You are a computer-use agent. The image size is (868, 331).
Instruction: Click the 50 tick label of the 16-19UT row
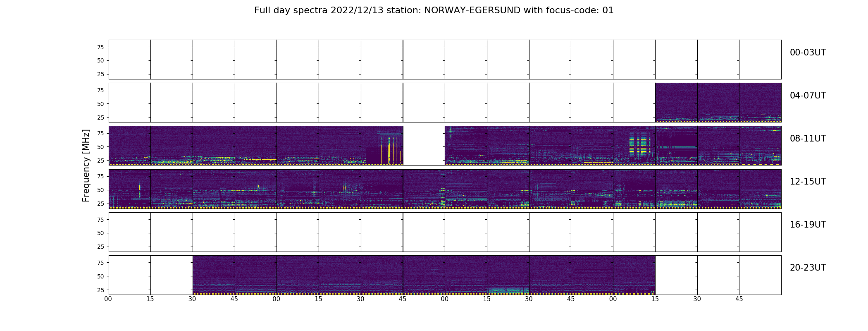[100, 233]
